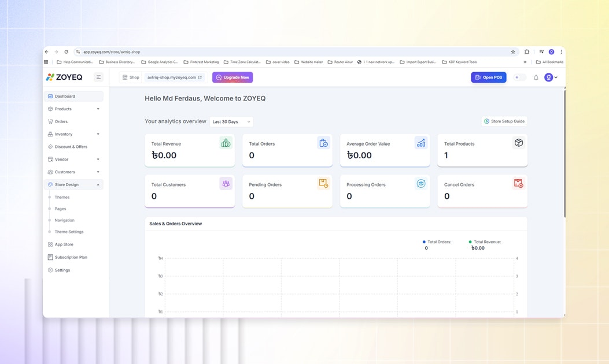609x364 pixels.
Task: Open the Last 30 Days dropdown
Action: click(x=231, y=122)
